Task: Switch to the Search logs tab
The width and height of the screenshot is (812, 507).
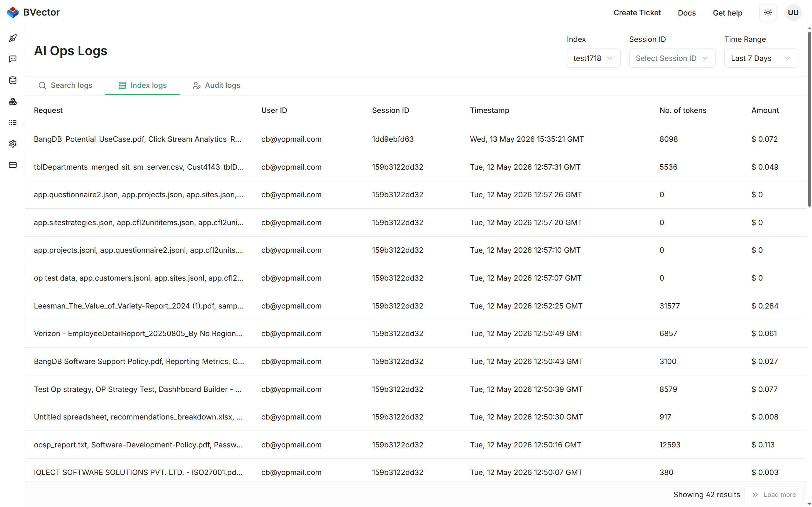Action: (x=65, y=86)
